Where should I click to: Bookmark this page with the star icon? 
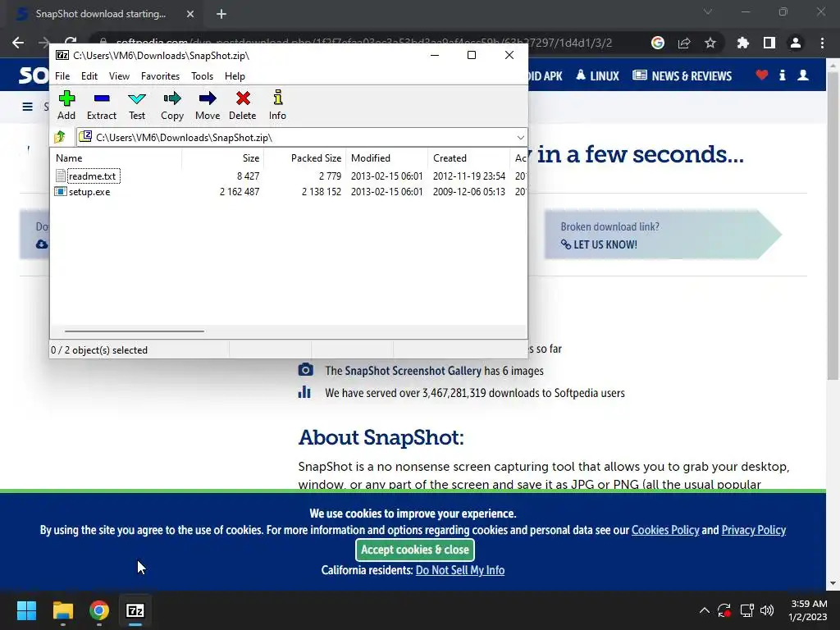coord(710,43)
